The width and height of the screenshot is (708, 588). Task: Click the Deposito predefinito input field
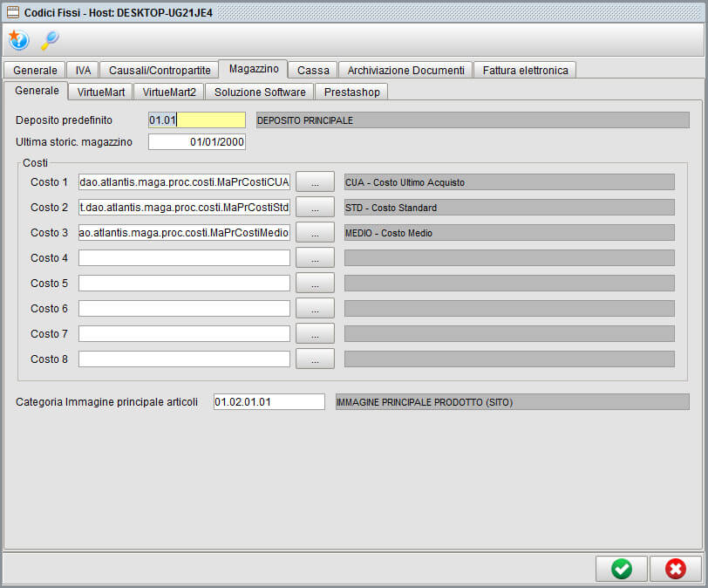[x=196, y=120]
